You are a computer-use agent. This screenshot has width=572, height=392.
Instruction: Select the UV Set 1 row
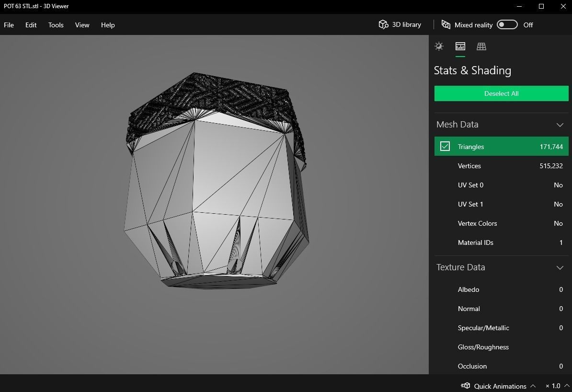501,204
